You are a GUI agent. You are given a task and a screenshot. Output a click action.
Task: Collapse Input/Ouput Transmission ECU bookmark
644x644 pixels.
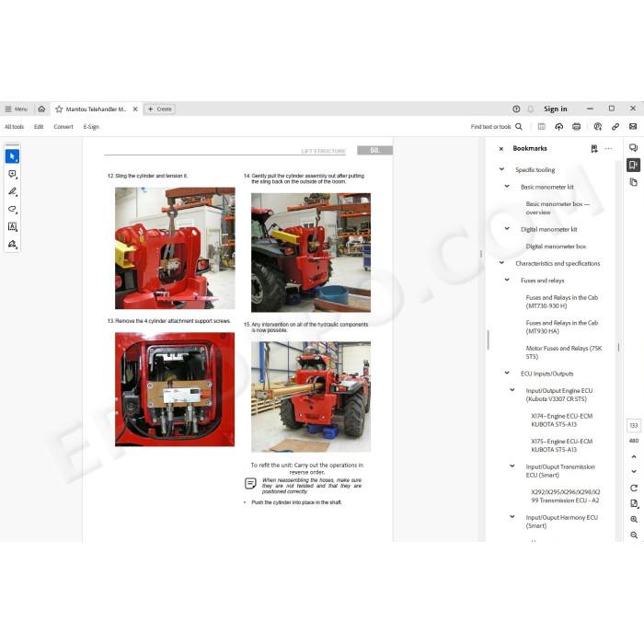coord(512,466)
